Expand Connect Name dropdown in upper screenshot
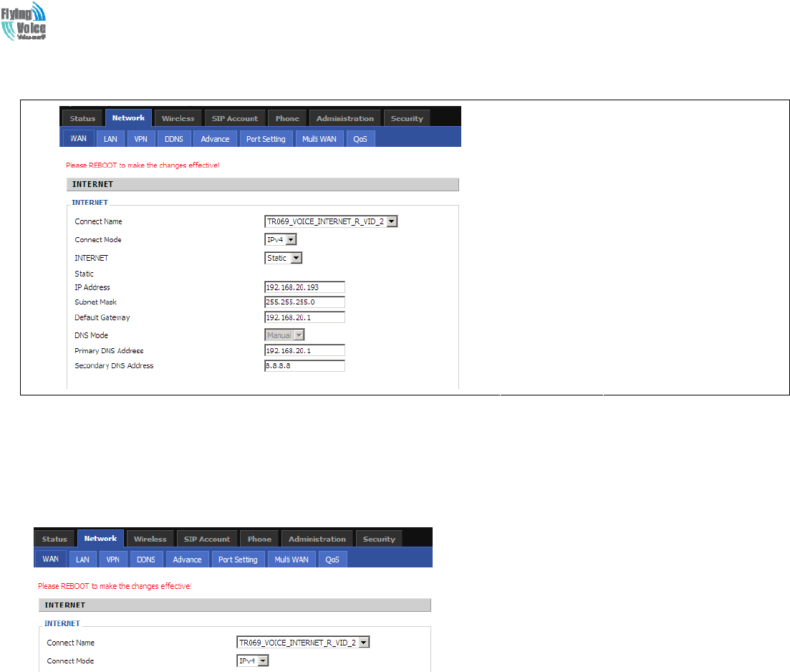Screen dimensions: 790x672 tap(331, 221)
